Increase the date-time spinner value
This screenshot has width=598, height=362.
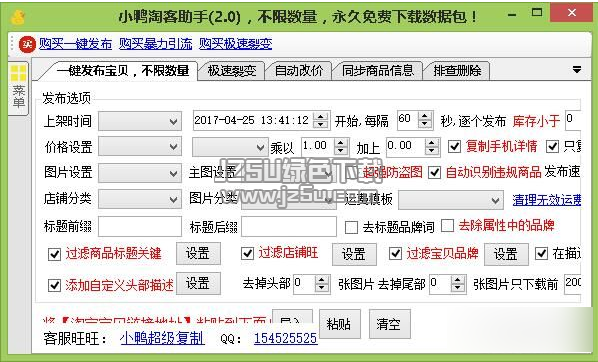click(x=321, y=116)
